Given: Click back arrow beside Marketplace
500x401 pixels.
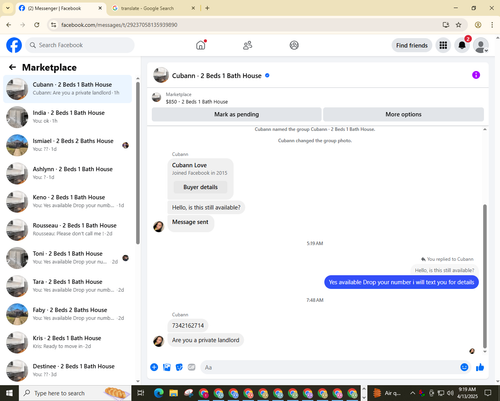Looking at the screenshot, I should [12, 67].
